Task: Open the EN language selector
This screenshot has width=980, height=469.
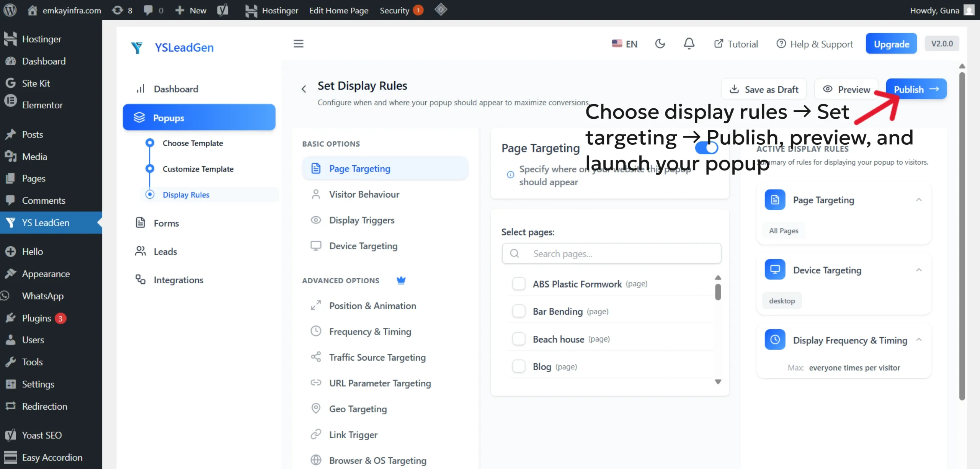Action: pos(625,44)
